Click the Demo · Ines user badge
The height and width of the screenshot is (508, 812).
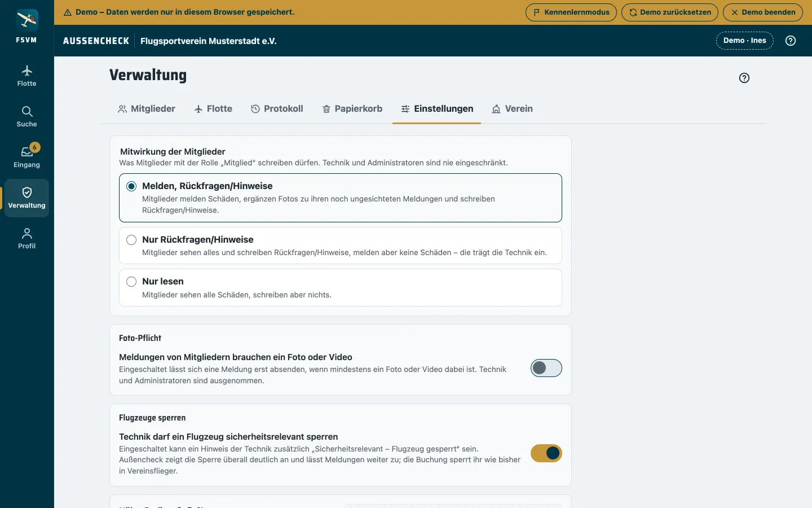coord(745,41)
